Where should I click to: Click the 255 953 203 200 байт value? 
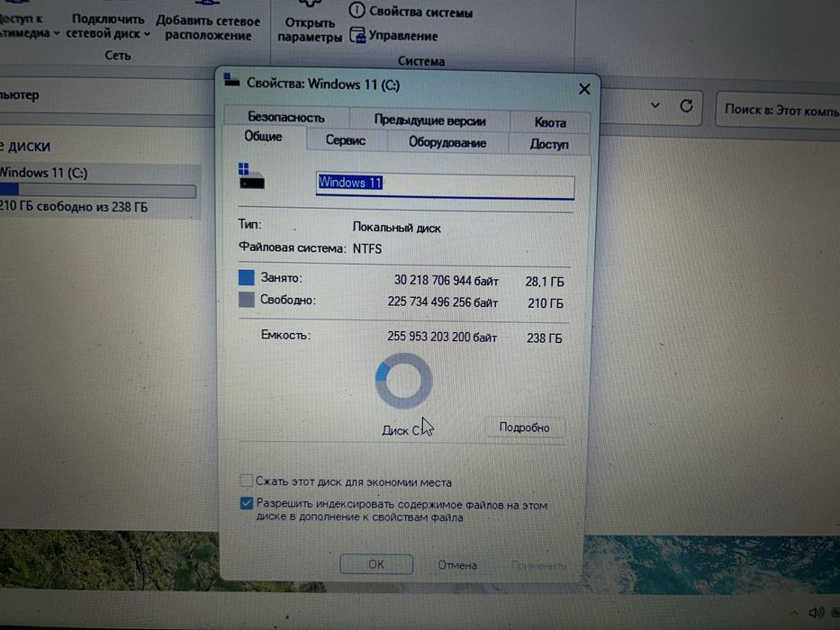442,337
